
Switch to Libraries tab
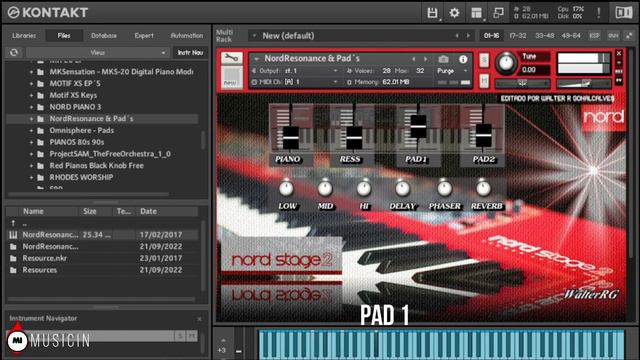(x=24, y=36)
